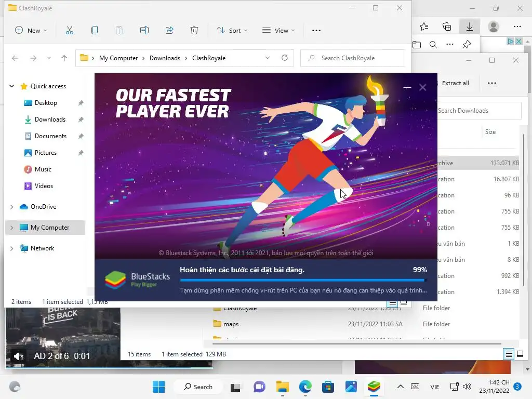Unpin Documents using its pin icon
Image resolution: width=532 pixels, height=399 pixels.
point(81,136)
